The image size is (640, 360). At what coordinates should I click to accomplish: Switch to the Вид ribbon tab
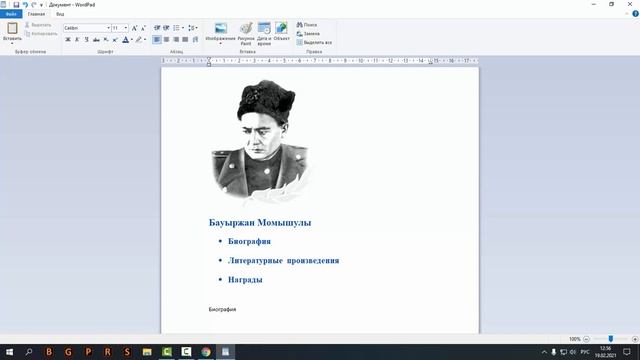[60, 14]
